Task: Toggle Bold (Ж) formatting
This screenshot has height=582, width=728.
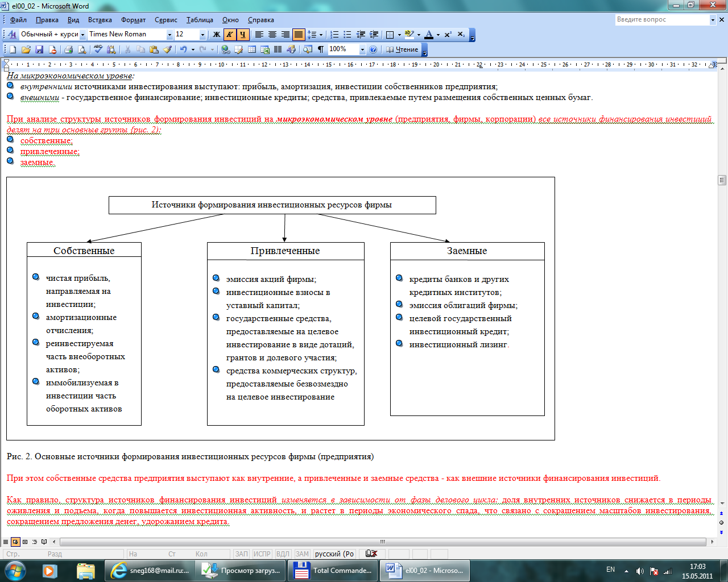Action: [217, 35]
